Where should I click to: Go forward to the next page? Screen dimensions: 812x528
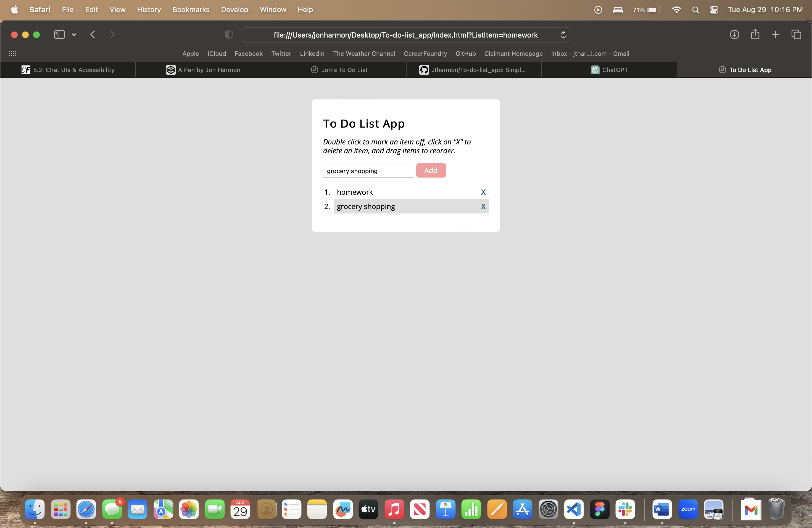(112, 35)
